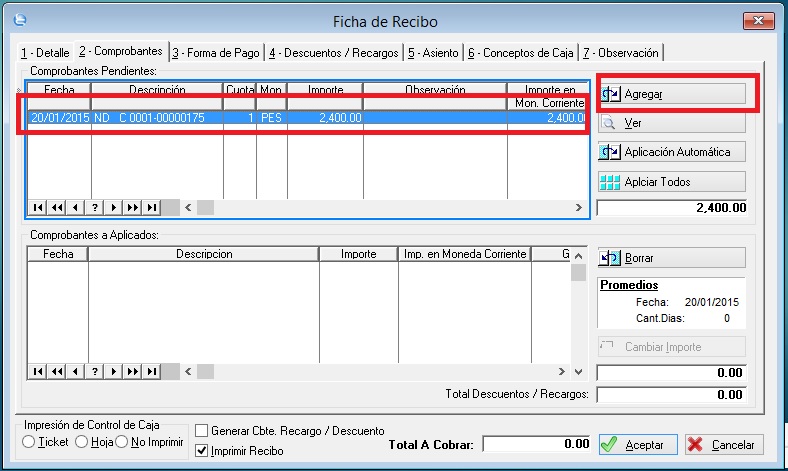Open the Descuentos / Recargos tab
Viewport: 788px width, 471px height.
pyautogui.click(x=335, y=52)
